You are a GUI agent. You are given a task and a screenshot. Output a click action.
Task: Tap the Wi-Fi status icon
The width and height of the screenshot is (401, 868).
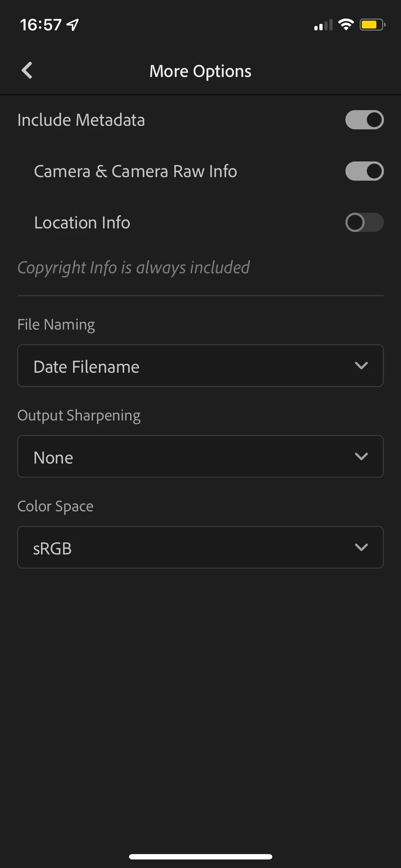coord(346,25)
